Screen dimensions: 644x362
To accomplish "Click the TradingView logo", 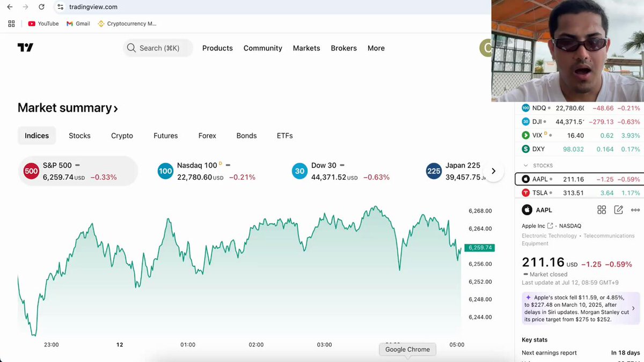I will (x=25, y=48).
